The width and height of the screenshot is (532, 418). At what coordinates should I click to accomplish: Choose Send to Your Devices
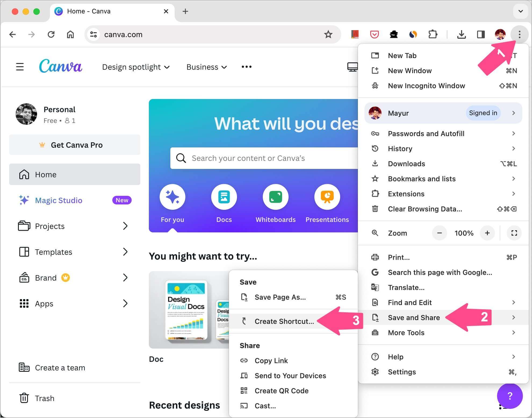coord(293,376)
